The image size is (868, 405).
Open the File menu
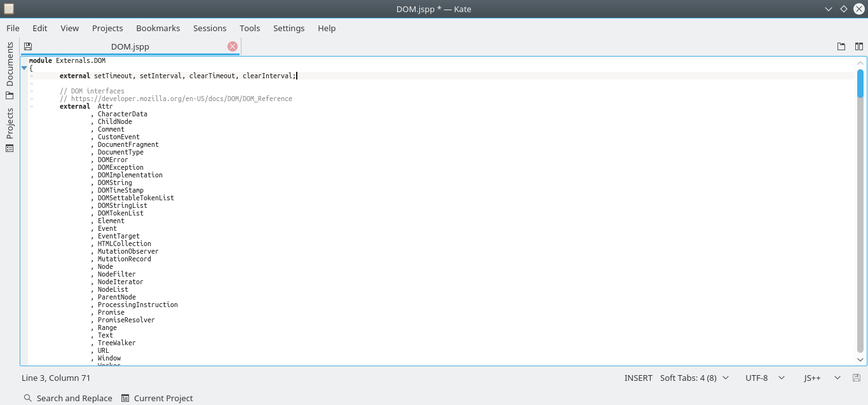(13, 28)
